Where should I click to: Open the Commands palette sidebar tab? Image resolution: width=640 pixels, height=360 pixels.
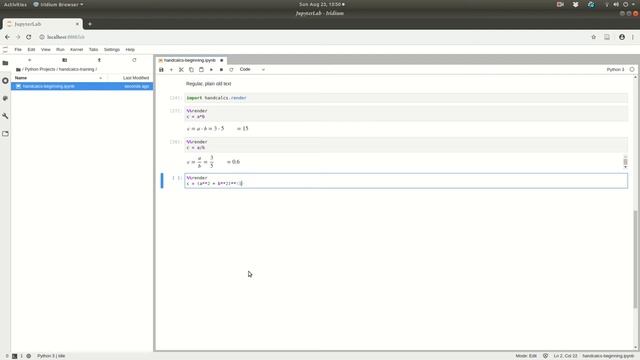pyautogui.click(x=5, y=98)
